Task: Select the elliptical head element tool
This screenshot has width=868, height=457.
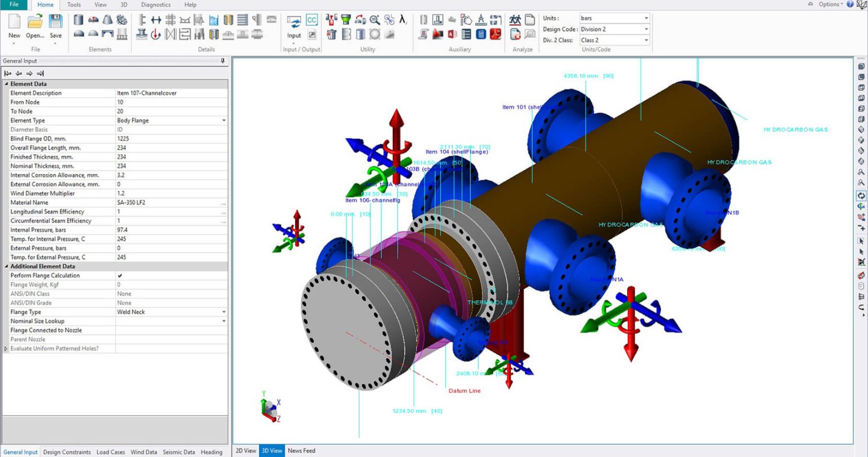Action: coord(80,34)
